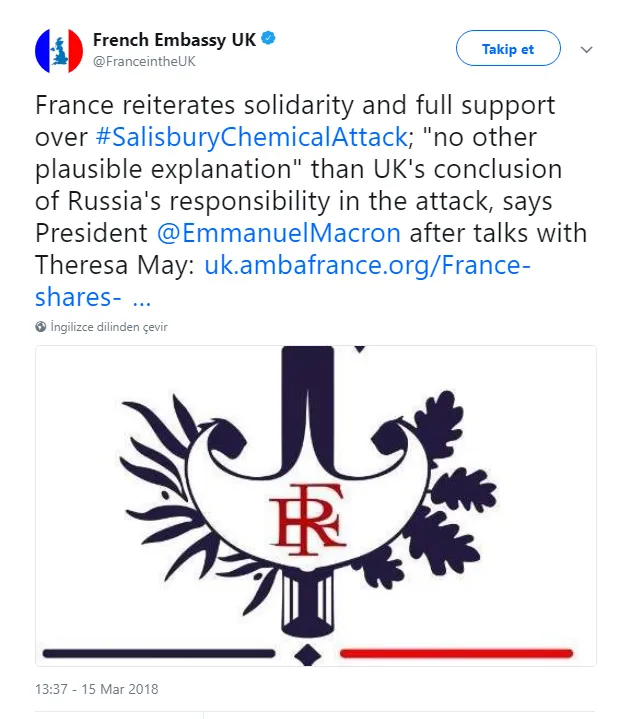The width and height of the screenshot is (625, 719).
Task: Open the 13:37 - 15 Mar 2018 timestamp
Action: (x=96, y=689)
